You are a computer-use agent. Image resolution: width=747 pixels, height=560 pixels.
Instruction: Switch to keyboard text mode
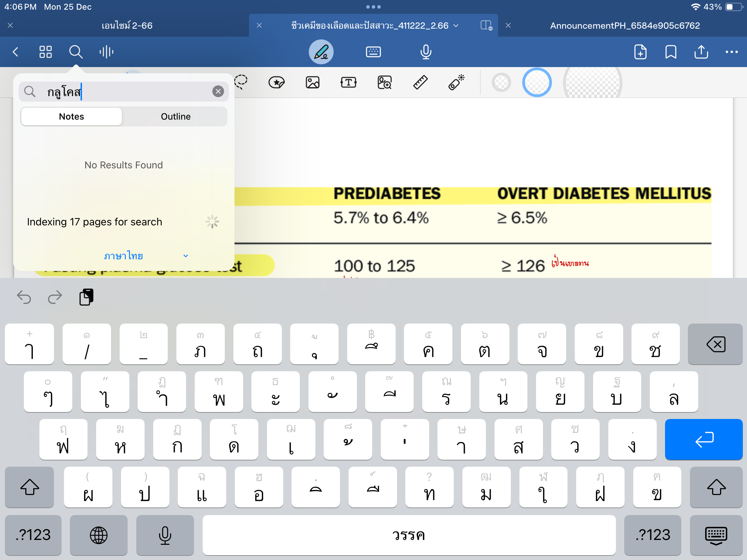coord(373,52)
